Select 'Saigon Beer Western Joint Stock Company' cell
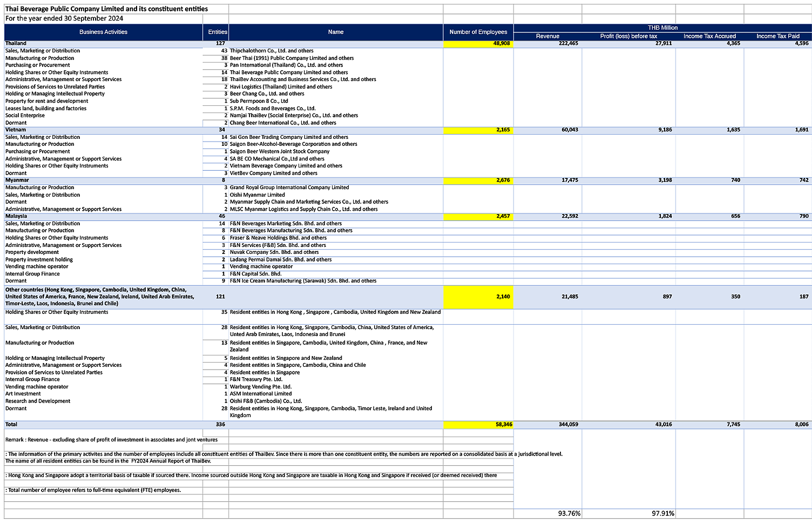The width and height of the screenshot is (812, 523). click(280, 151)
